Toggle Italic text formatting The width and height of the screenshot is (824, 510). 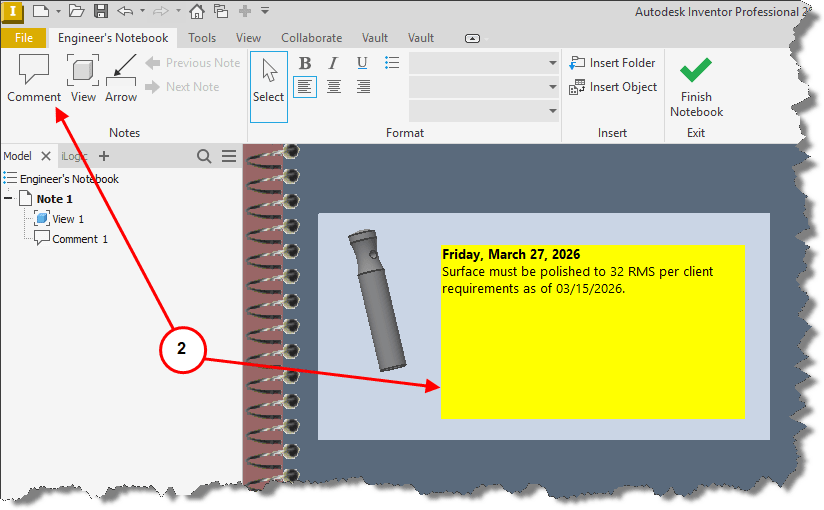[333, 63]
